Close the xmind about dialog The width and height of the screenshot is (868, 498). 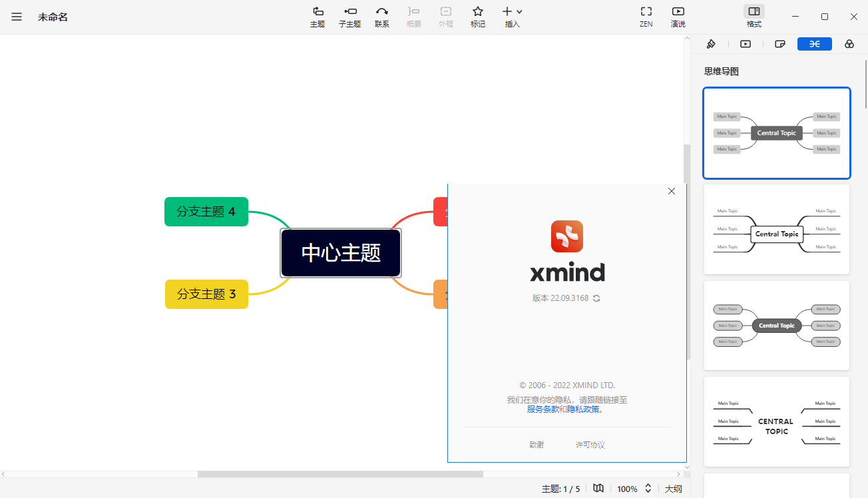tap(671, 191)
